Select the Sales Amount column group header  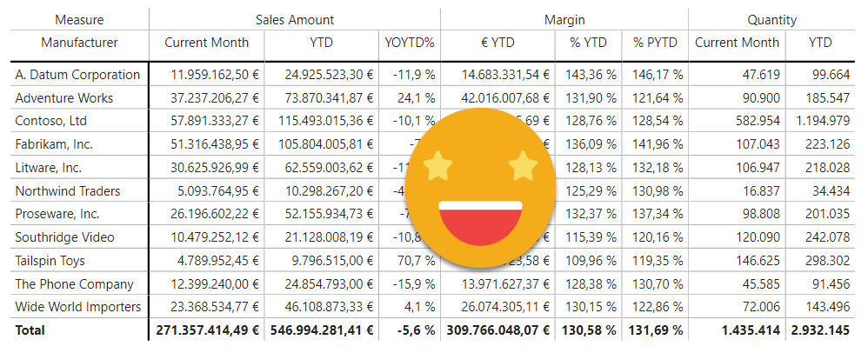295,19
